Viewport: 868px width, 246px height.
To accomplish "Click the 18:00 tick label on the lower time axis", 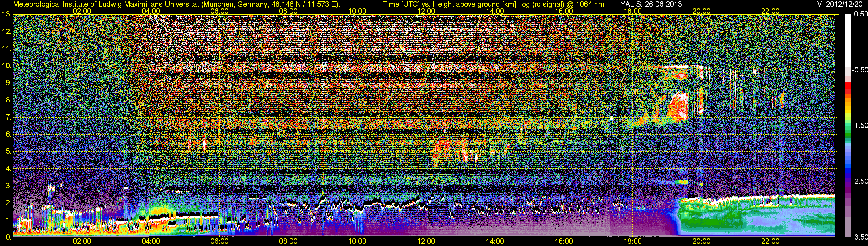I will pos(632,241).
